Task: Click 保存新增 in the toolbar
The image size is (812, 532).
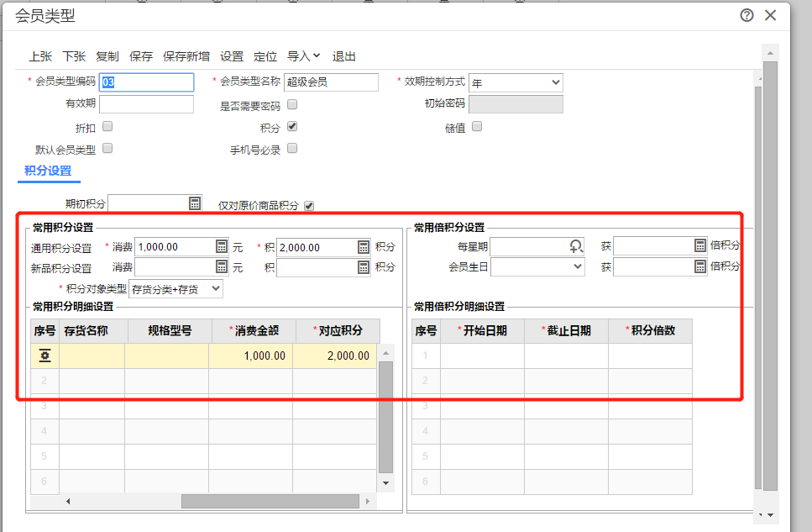Action: pos(186,56)
